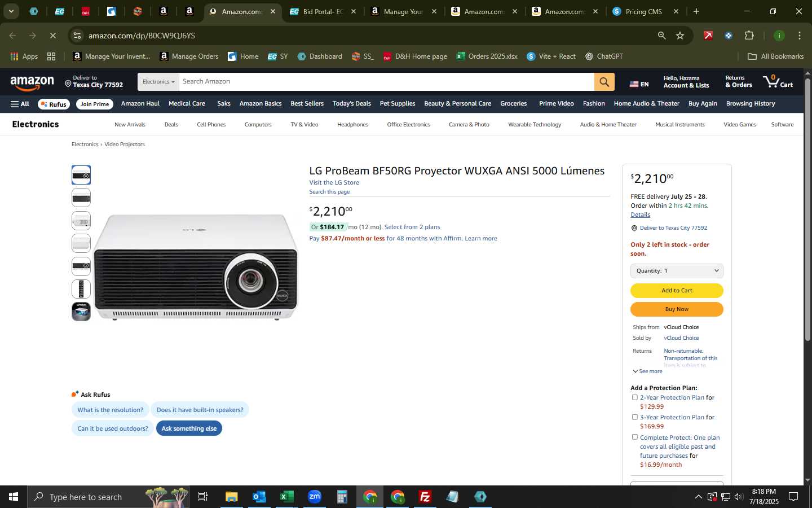Image resolution: width=812 pixels, height=508 pixels.
Task: Change Deliver to Texas City location
Action: click(x=94, y=82)
